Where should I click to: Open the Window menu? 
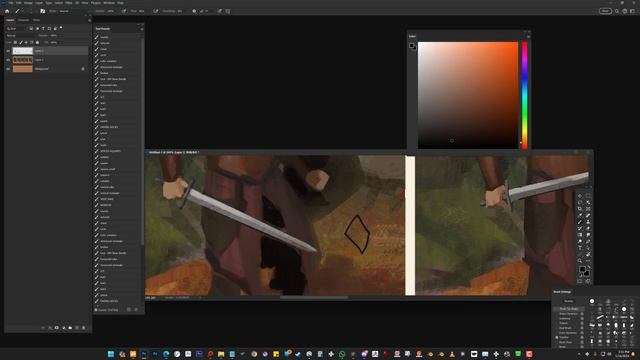tap(109, 3)
